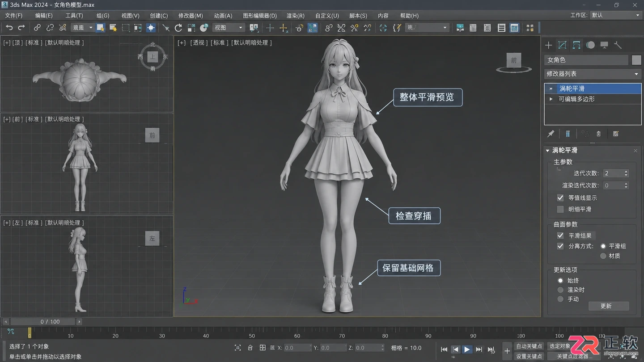Uncheck the 分离方式 checkbox

pyautogui.click(x=560, y=246)
